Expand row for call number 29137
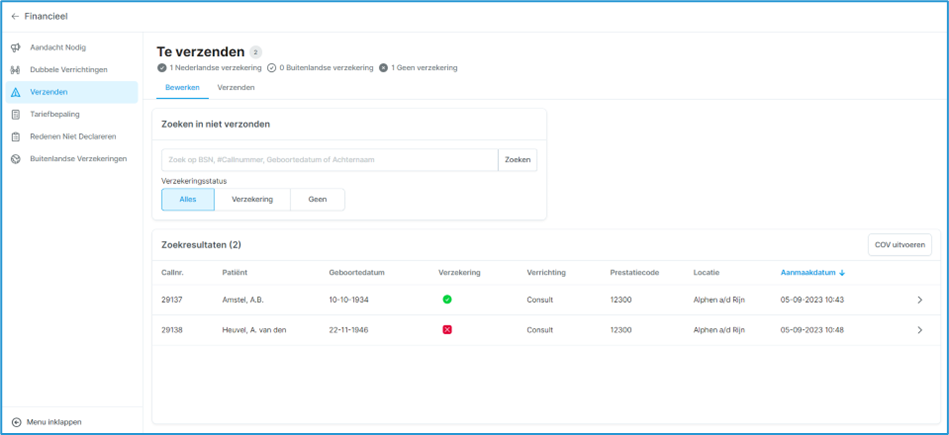 (x=919, y=300)
